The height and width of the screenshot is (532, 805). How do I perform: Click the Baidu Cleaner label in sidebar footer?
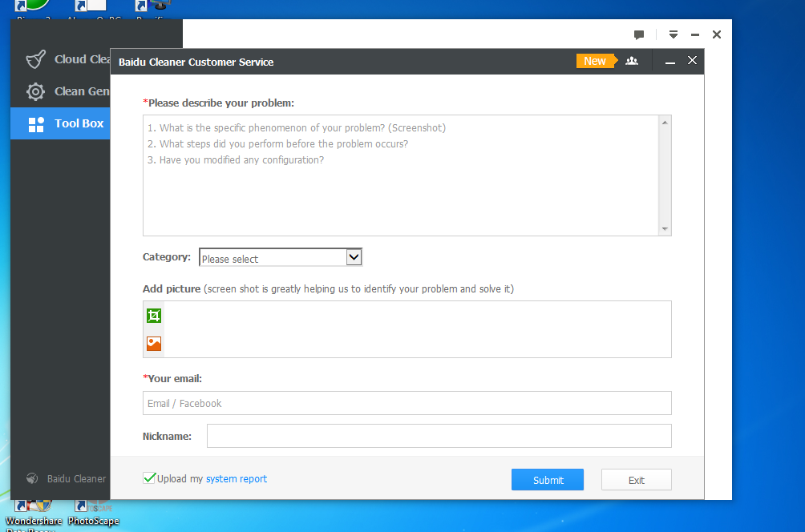click(x=76, y=478)
